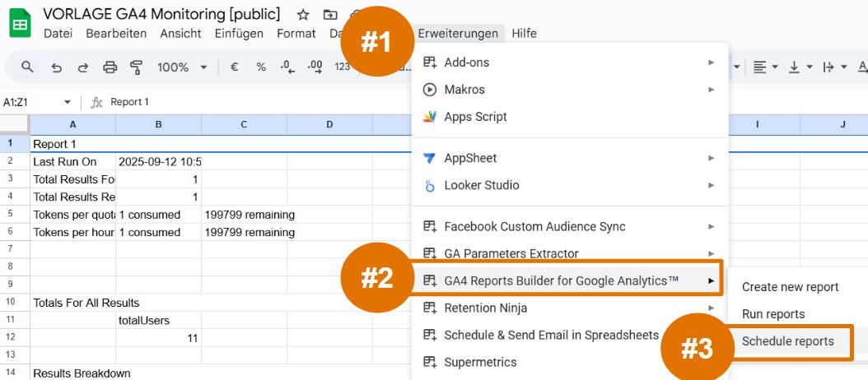The image size is (868, 380).
Task: Select '1 consumed' in row 6
Action: (158, 232)
